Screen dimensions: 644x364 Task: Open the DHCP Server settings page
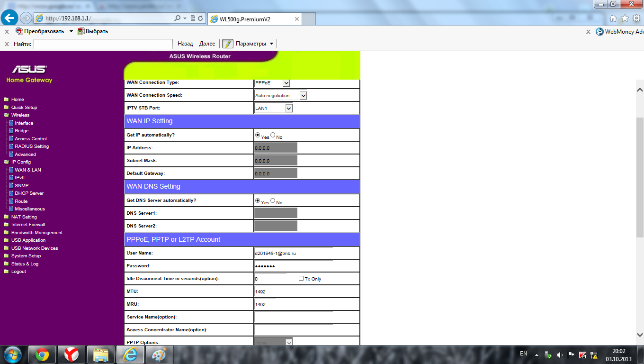pyautogui.click(x=29, y=193)
